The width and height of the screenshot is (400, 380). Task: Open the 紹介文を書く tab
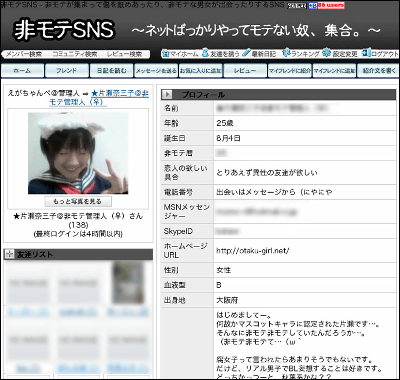click(378, 71)
